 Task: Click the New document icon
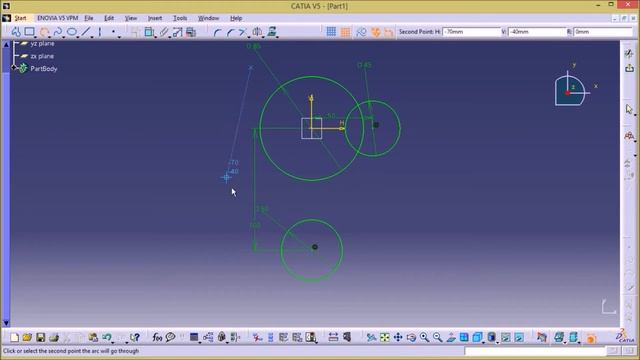tap(14, 337)
